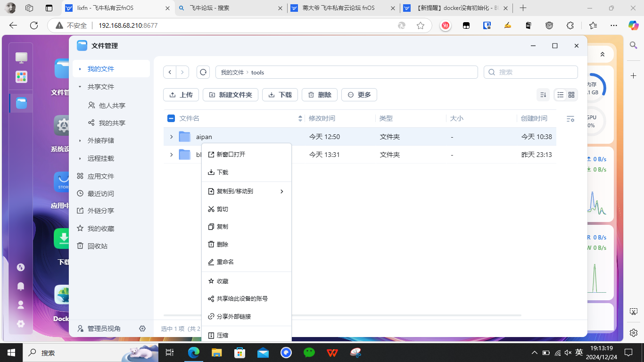This screenshot has height=362, width=644.
Task: Click the task status icon above bell
Action: pos(21,267)
